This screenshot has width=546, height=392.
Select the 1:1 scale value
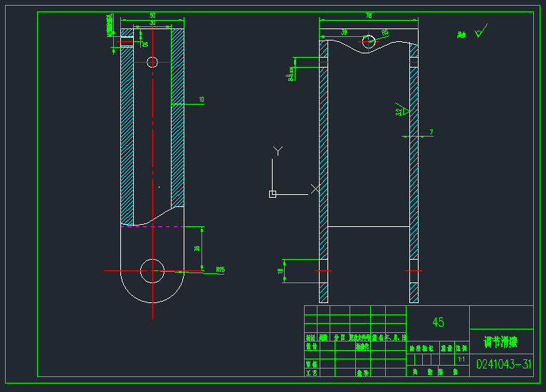pyautogui.click(x=461, y=359)
